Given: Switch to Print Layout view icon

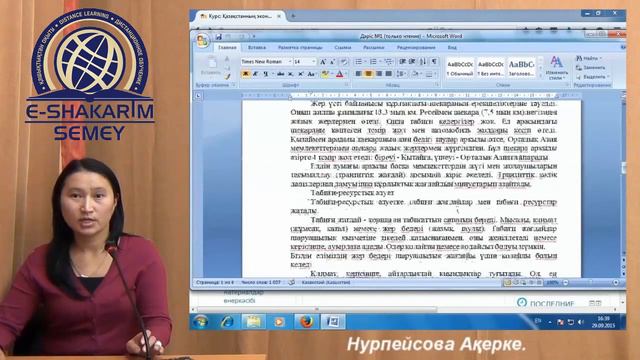Looking at the screenshot, I should click(x=508, y=282).
